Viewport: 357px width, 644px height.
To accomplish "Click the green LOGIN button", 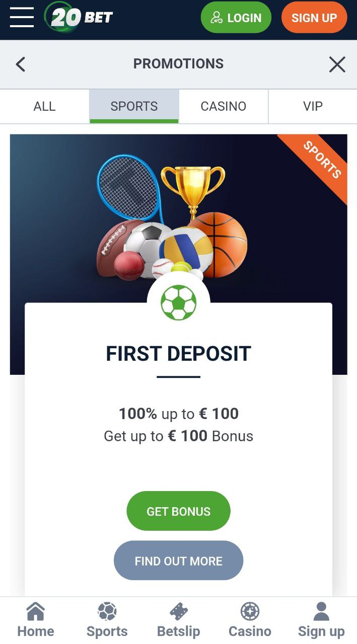I will coord(236,18).
